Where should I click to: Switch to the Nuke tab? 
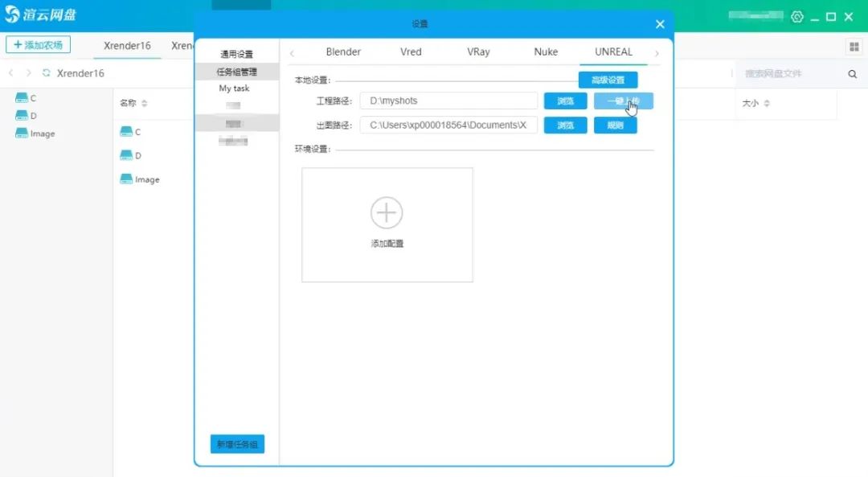(546, 51)
